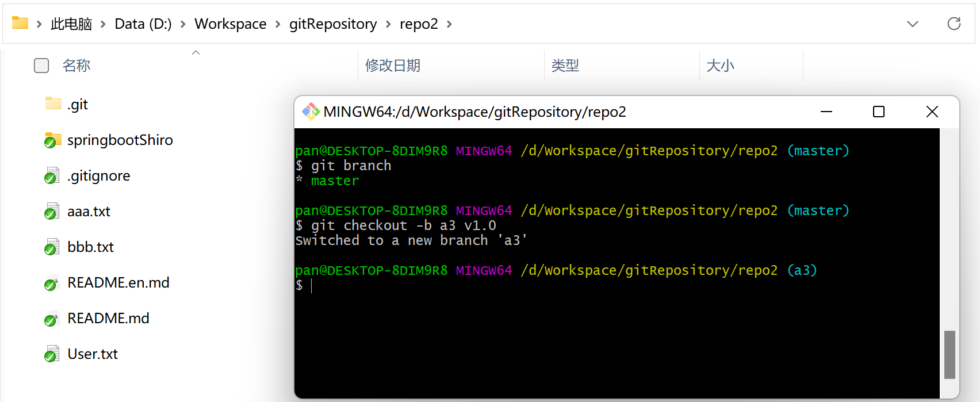Sort by 类型 column header
Image resolution: width=980 pixels, height=402 pixels.
click(565, 66)
